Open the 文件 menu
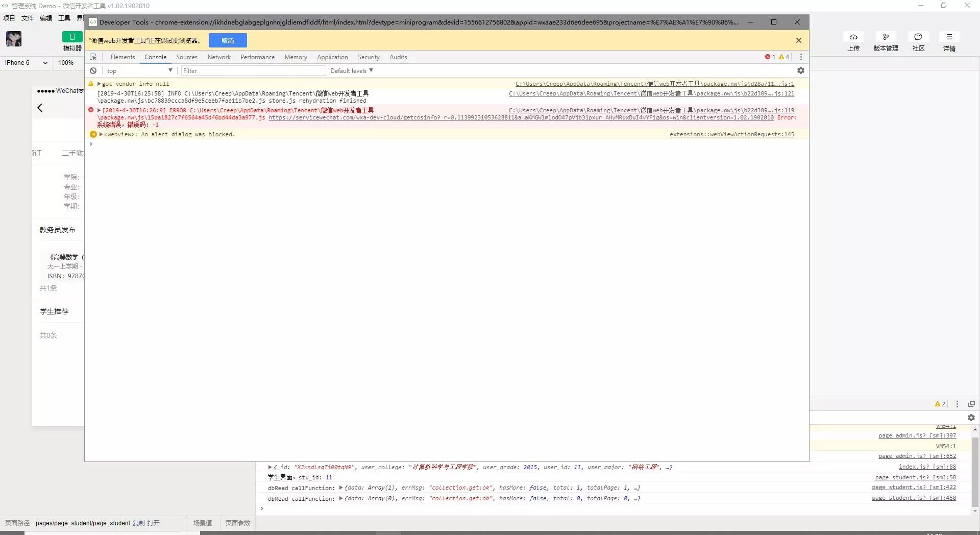 point(28,18)
